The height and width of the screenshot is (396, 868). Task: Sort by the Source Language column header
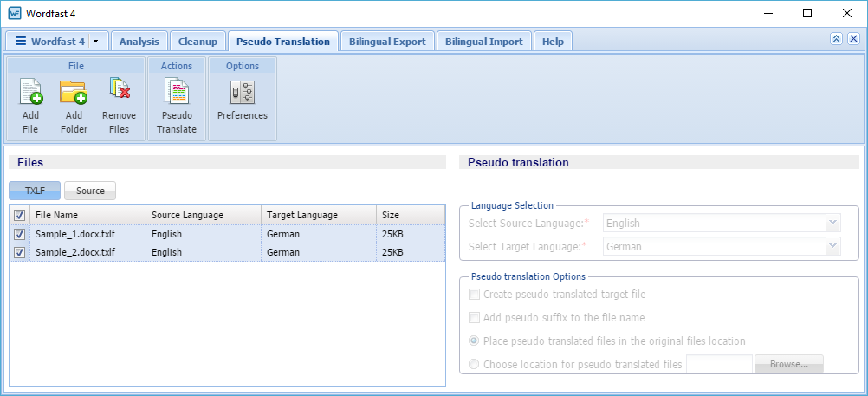point(204,215)
